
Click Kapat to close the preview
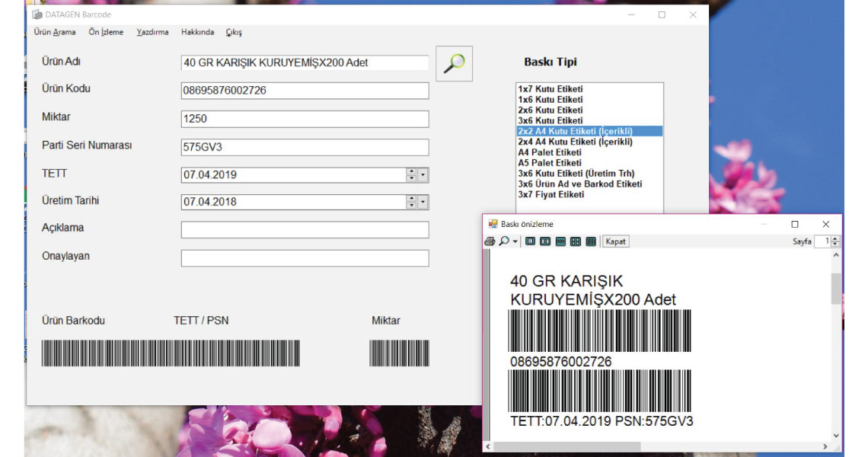(x=615, y=241)
